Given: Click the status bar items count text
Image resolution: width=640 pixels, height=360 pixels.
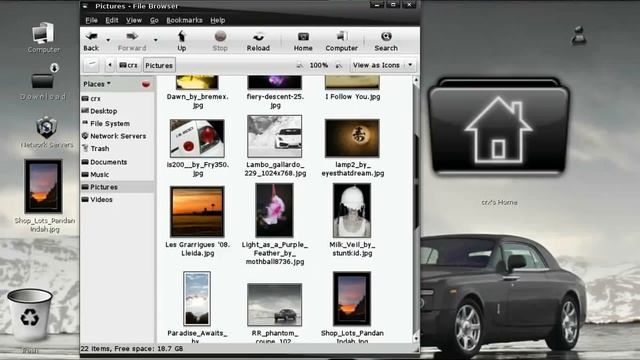Looking at the screenshot, I should 131,349.
